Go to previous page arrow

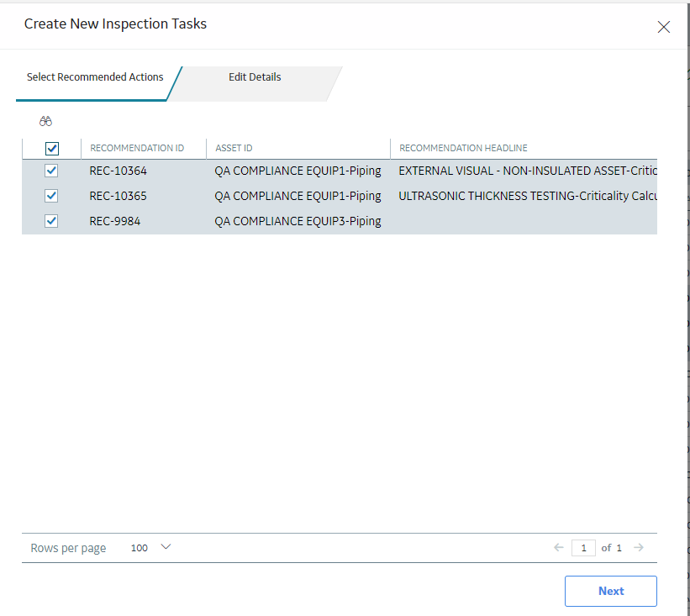click(558, 547)
